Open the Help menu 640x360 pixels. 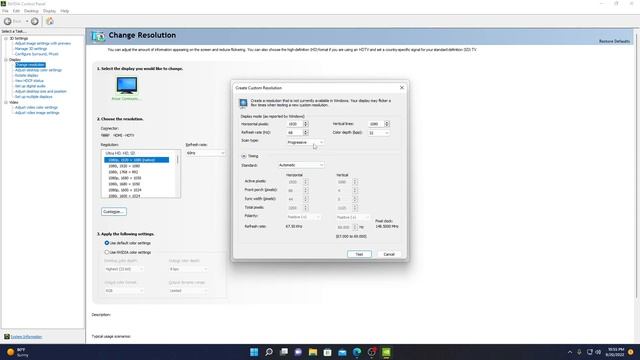click(64, 11)
